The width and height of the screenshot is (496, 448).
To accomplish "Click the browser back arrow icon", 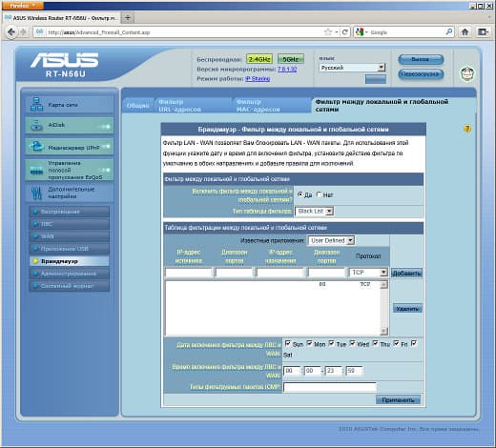I will 11,32.
